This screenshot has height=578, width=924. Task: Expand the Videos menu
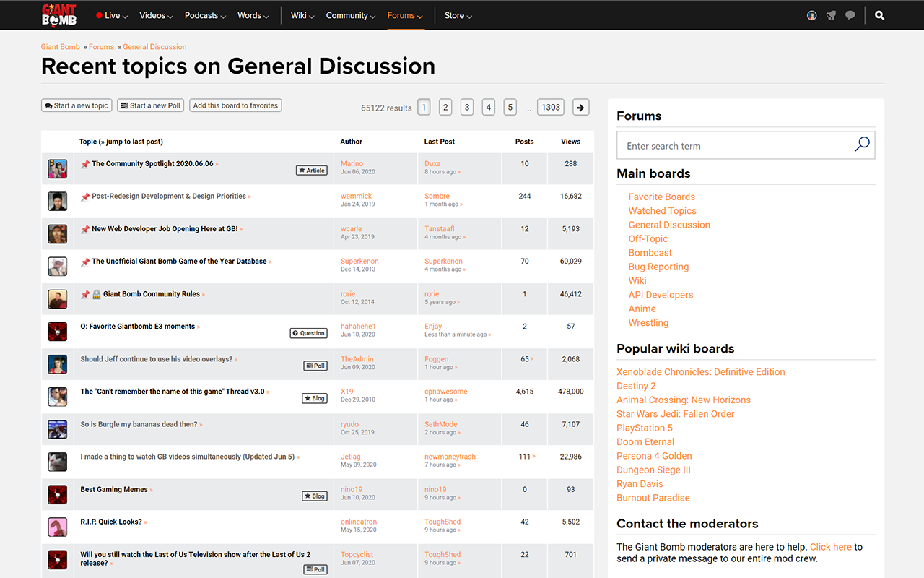click(x=156, y=15)
